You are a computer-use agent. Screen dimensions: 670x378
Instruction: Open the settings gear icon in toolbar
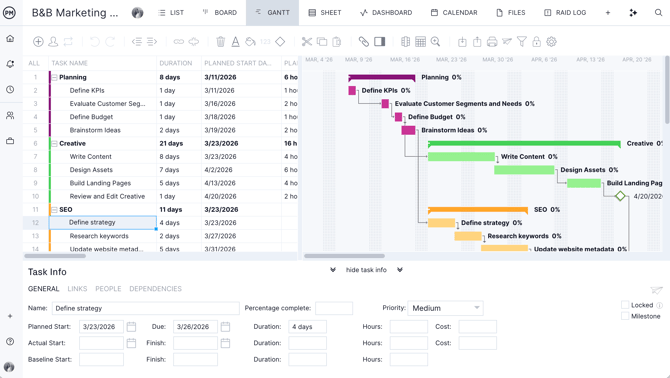[552, 41]
